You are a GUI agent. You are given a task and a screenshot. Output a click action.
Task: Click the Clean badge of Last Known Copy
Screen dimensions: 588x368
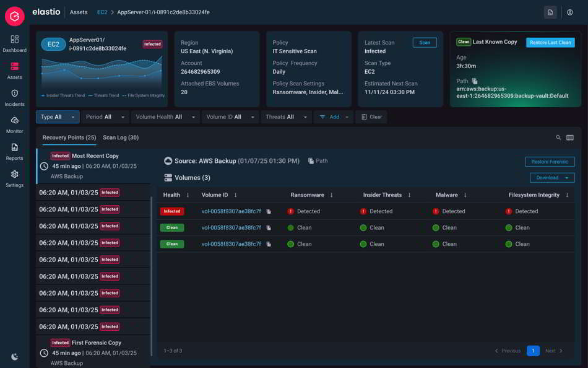coord(464,42)
